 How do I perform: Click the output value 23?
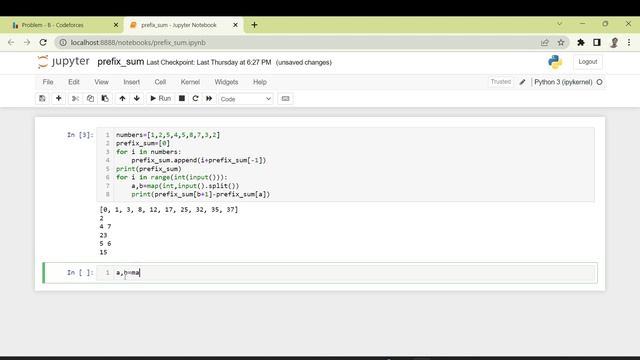[103, 235]
